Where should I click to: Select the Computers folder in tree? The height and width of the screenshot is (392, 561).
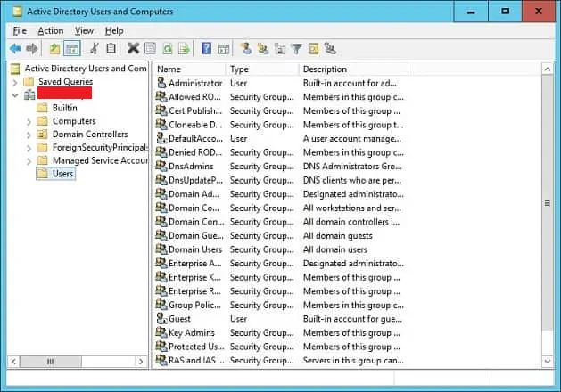pyautogui.click(x=74, y=121)
